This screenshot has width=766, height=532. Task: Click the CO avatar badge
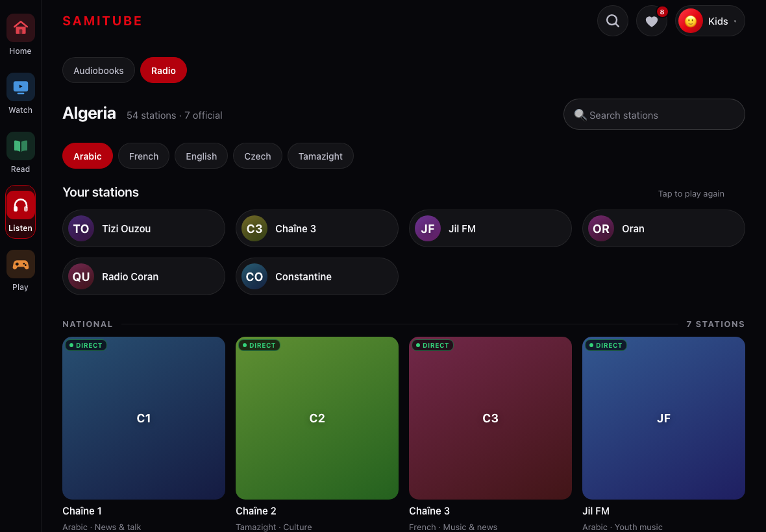tap(254, 276)
